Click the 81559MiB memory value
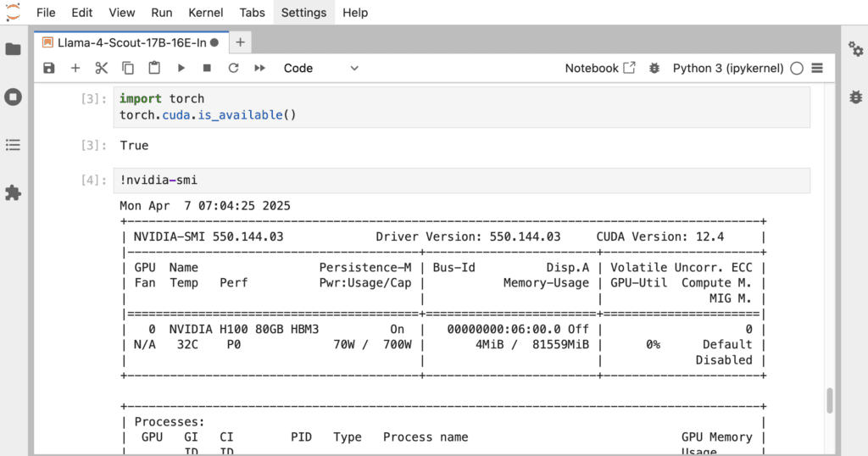This screenshot has height=456, width=868. click(x=560, y=345)
